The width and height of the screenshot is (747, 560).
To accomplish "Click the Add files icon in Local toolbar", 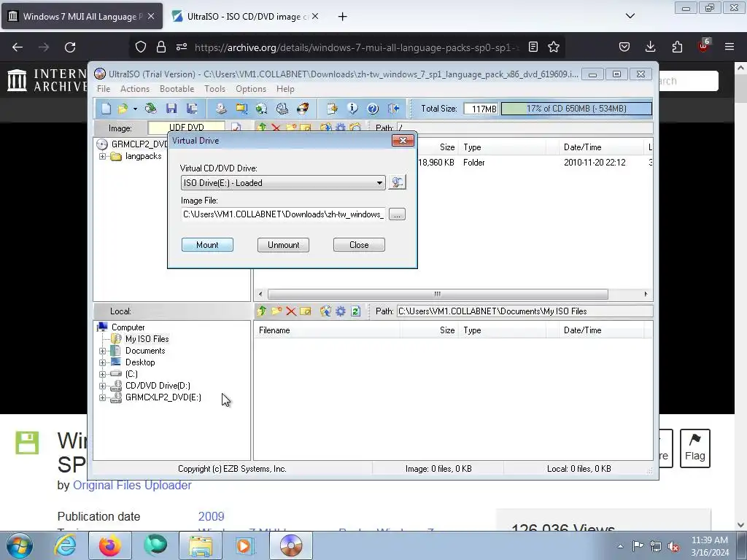I will coord(326,311).
